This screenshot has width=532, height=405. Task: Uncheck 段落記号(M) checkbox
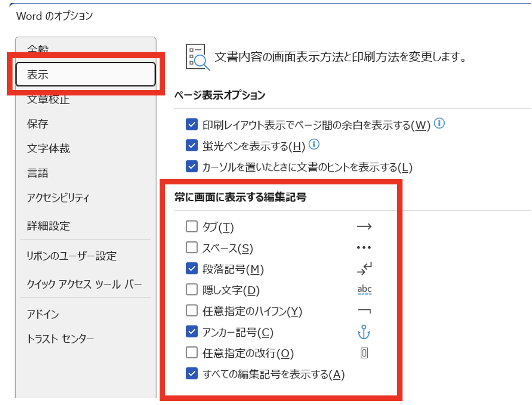[x=192, y=269]
